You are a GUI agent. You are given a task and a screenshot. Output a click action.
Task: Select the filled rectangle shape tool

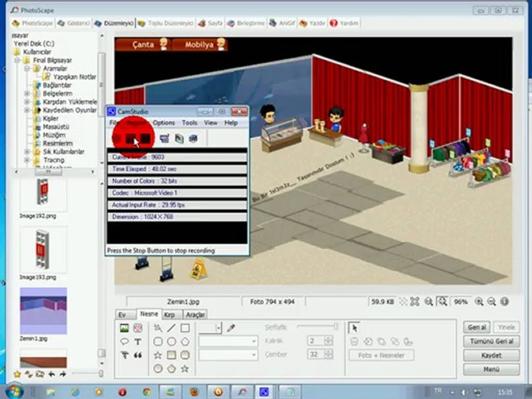[x=171, y=355]
